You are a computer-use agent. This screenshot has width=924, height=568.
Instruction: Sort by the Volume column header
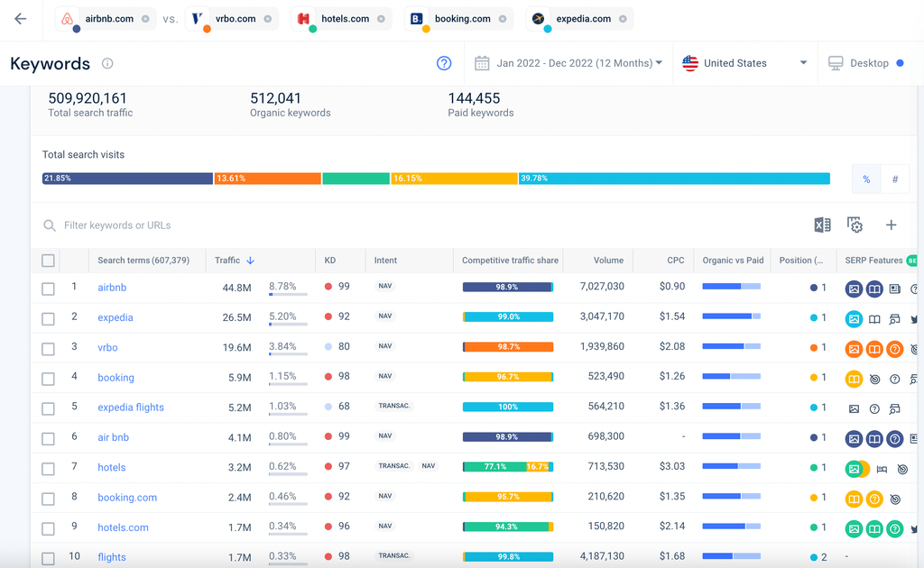point(608,261)
